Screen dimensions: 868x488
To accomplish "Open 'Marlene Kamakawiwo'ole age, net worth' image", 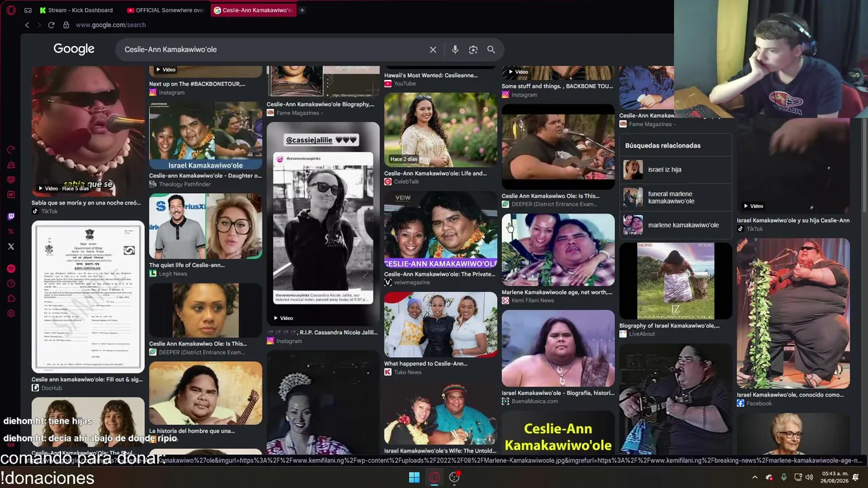I will (558, 250).
